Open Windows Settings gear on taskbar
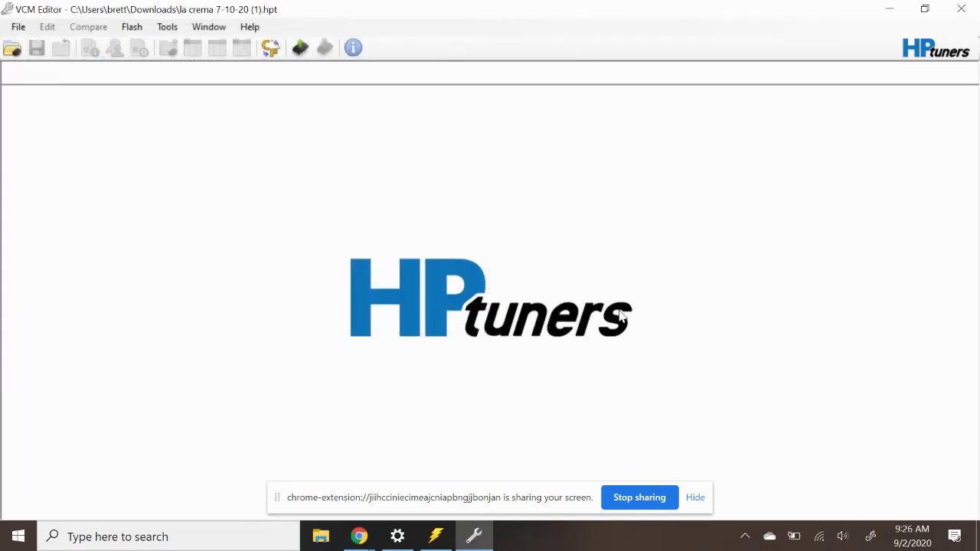 point(397,536)
